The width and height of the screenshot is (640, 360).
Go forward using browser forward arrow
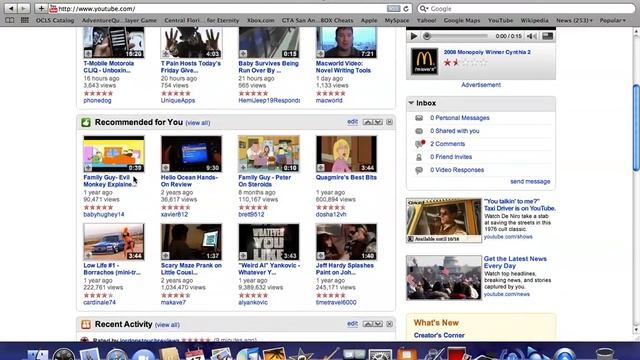tap(24, 8)
